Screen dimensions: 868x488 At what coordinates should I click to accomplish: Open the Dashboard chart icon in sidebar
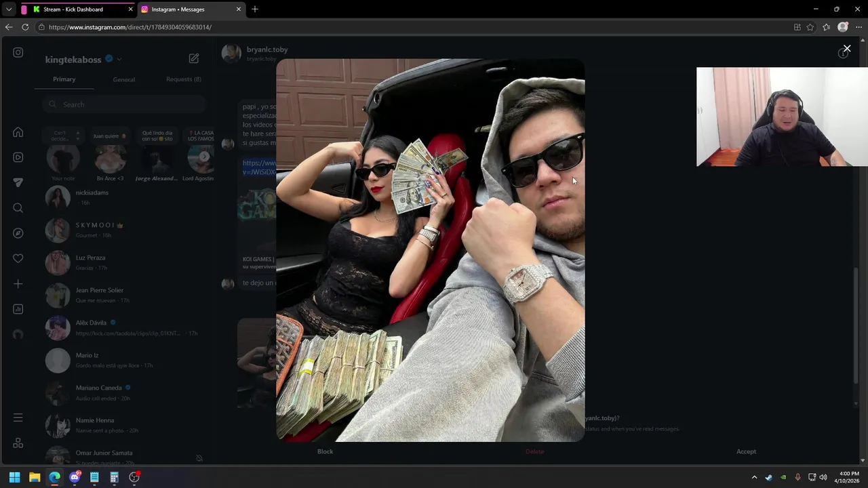click(18, 309)
